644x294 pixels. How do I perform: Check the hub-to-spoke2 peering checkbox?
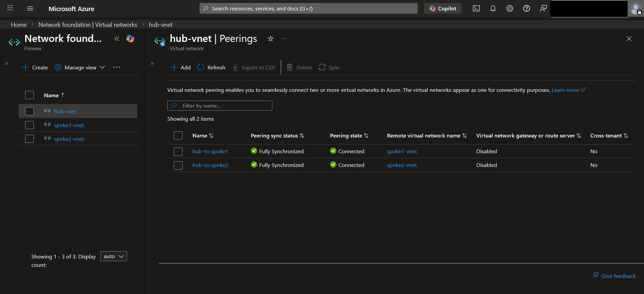(x=178, y=165)
